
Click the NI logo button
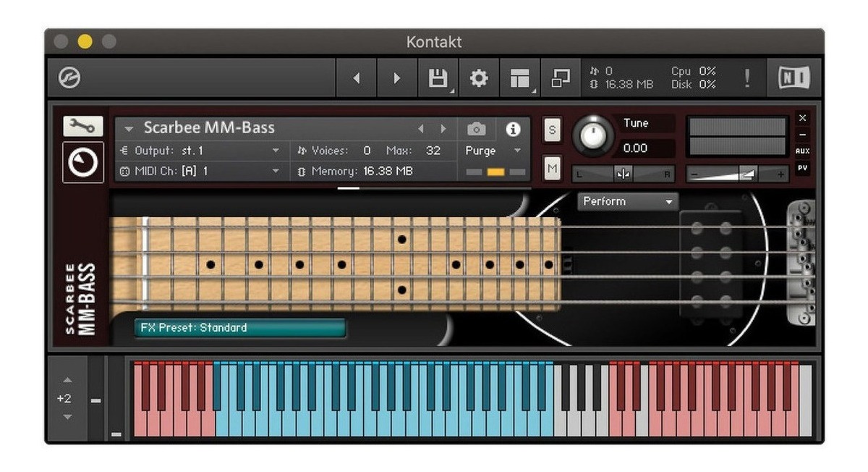pyautogui.click(x=793, y=77)
